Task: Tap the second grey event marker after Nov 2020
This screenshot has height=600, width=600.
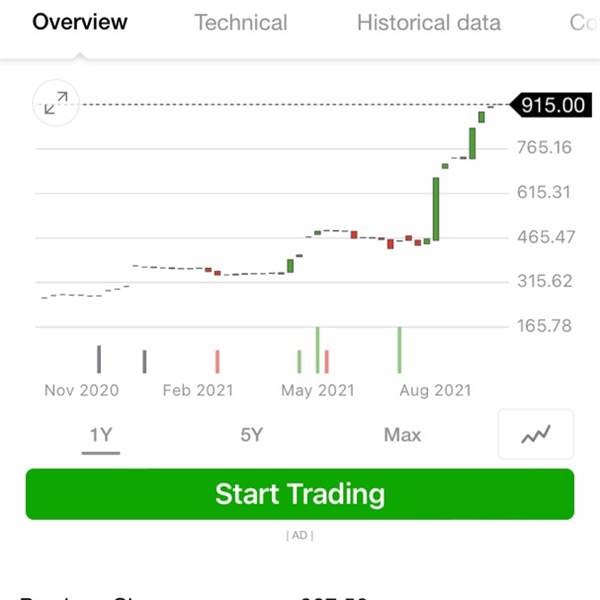Action: click(144, 362)
